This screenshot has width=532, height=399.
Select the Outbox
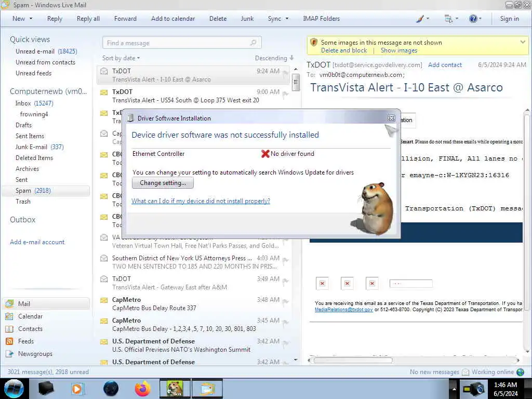tap(22, 220)
